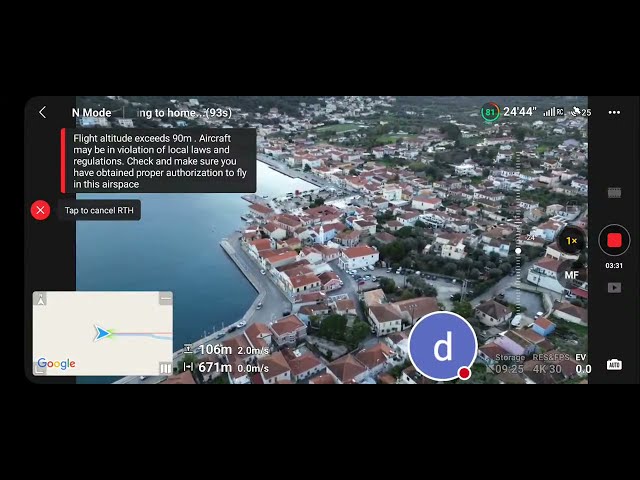The width and height of the screenshot is (640, 480).
Task: Open the three-dot settings menu
Action: pos(614,112)
